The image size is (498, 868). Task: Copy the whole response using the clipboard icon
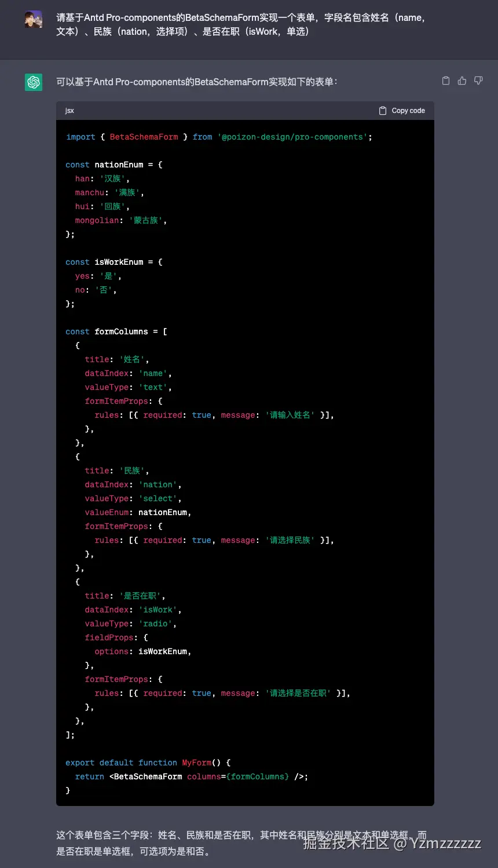tap(446, 81)
